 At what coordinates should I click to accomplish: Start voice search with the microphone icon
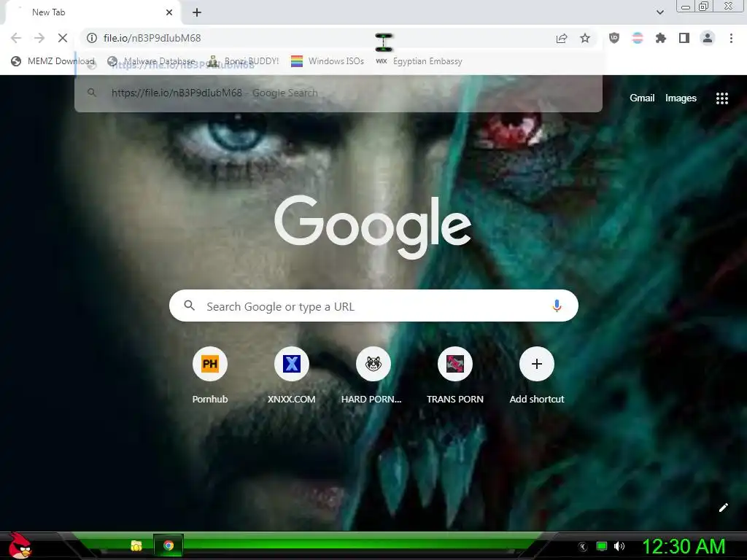point(557,306)
